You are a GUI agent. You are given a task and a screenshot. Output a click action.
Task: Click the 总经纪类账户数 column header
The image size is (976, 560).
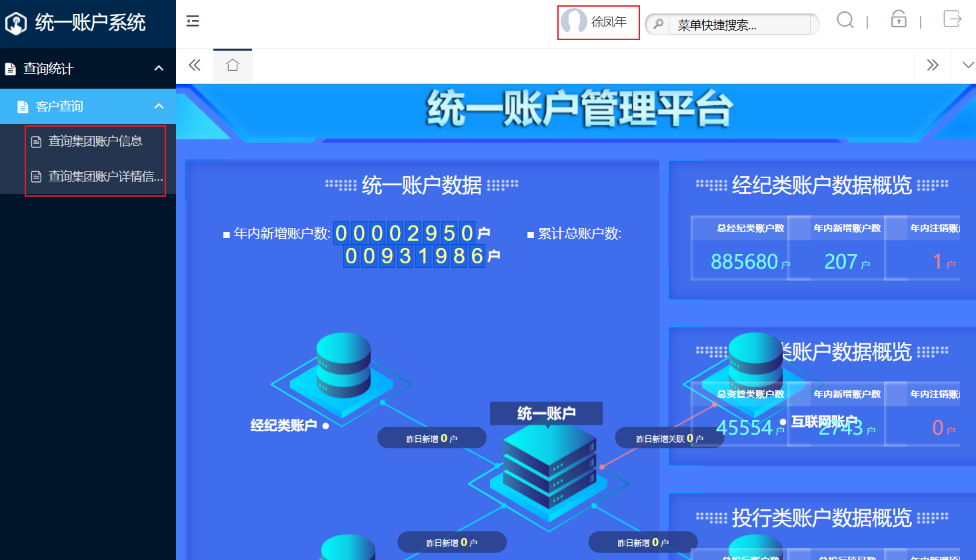(x=751, y=228)
